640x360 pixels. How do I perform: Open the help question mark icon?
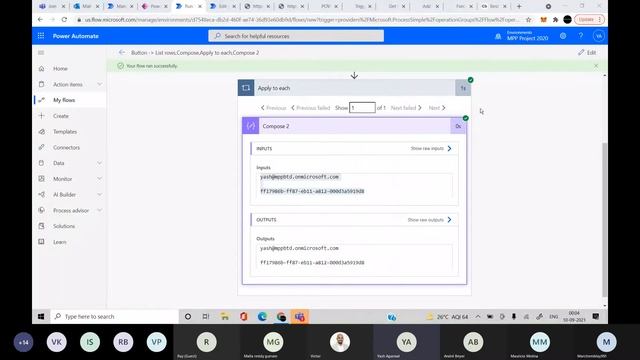(581, 36)
